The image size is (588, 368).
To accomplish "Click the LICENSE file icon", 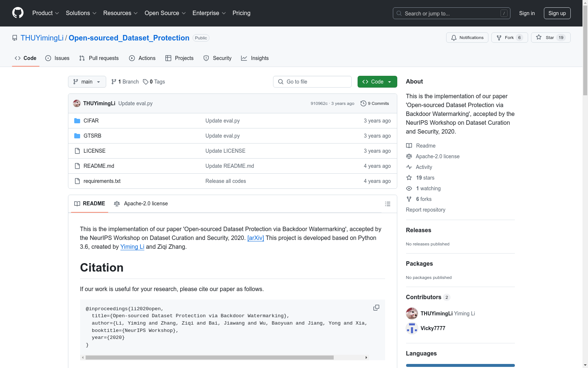I will [77, 151].
